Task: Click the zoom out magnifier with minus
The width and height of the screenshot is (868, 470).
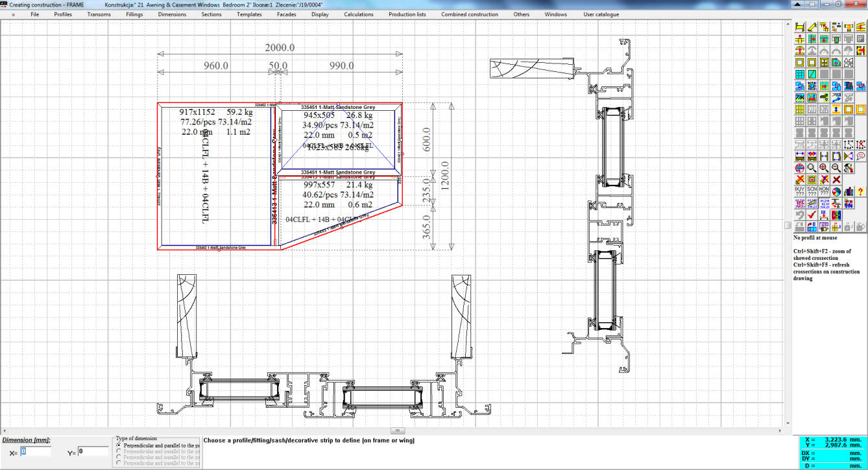Action: (836, 167)
